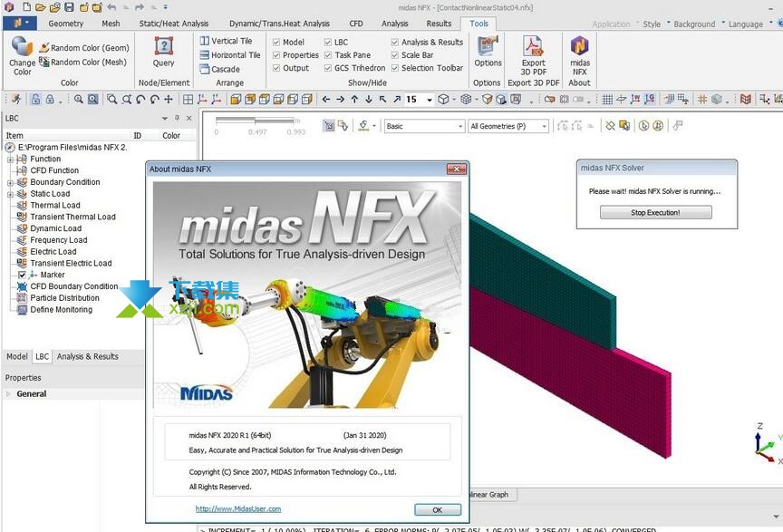Click the New file icon in quick access

(26, 7)
